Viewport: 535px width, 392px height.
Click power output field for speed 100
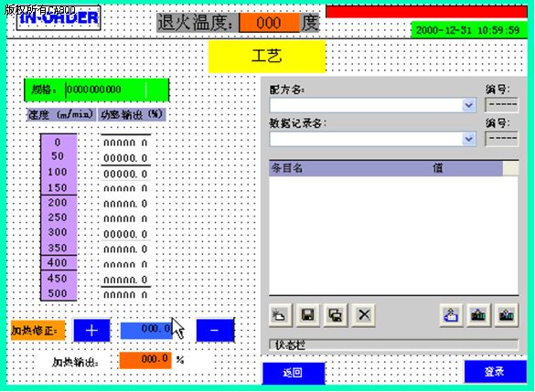coord(125,174)
